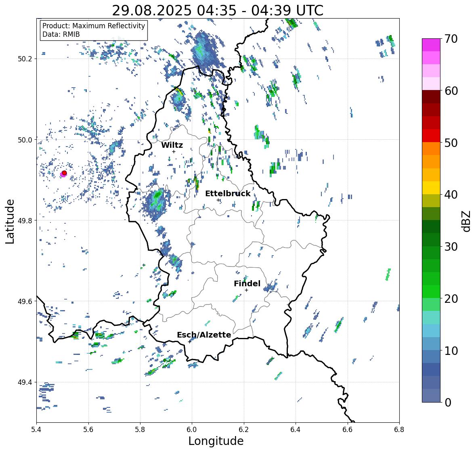Click the 70 value on colorbar
The image size is (476, 451).
point(451,39)
